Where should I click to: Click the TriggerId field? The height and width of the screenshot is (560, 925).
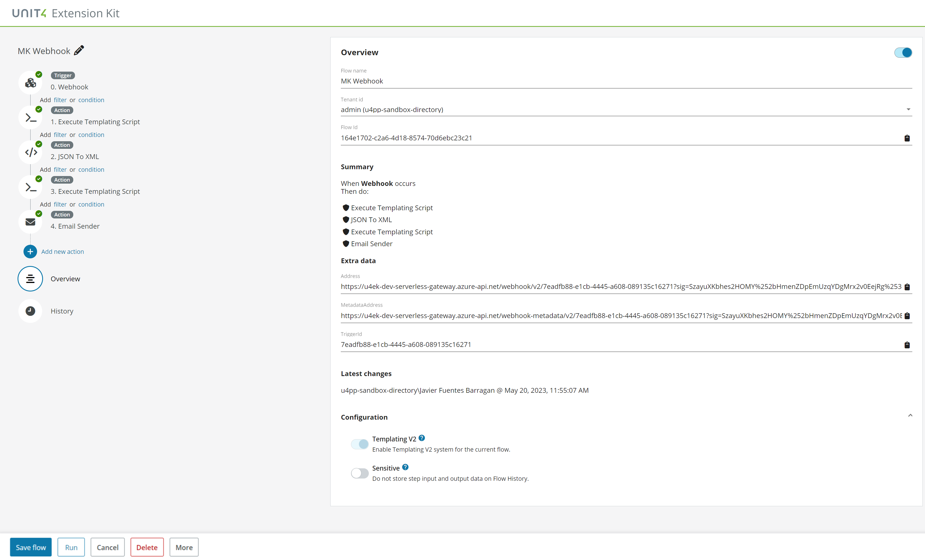(621, 345)
